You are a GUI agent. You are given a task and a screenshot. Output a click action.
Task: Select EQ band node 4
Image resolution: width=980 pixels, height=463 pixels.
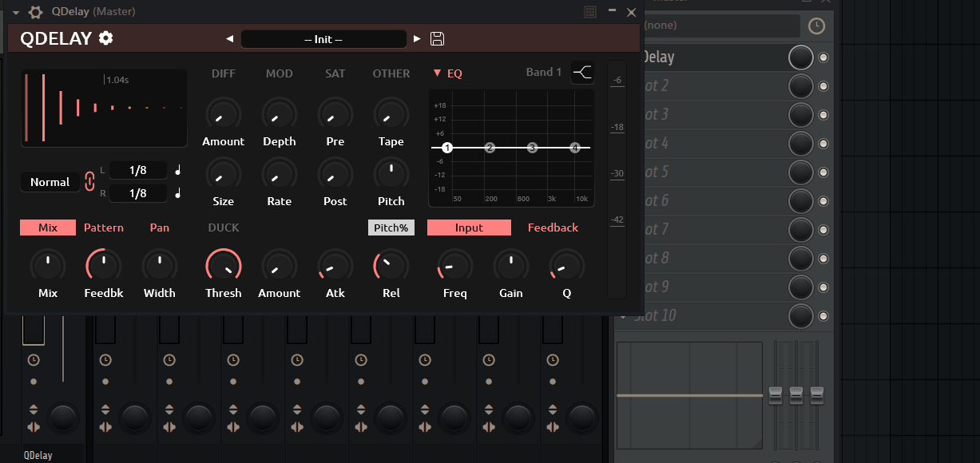(x=574, y=148)
